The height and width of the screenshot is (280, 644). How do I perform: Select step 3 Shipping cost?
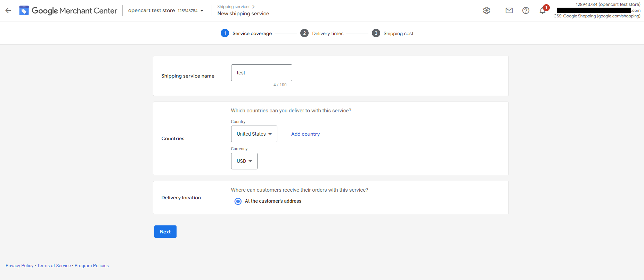[x=393, y=33]
